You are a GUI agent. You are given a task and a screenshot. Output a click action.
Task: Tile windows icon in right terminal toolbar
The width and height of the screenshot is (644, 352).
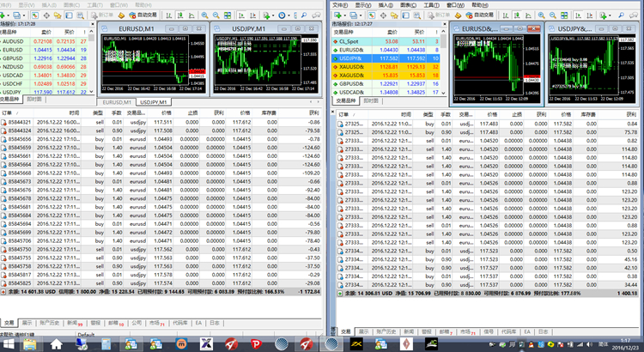(564, 15)
